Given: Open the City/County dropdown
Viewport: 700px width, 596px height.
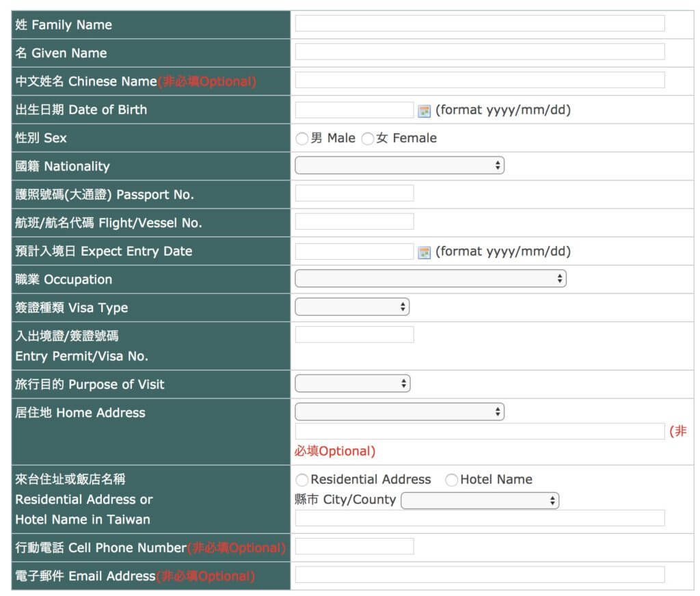Looking at the screenshot, I should [x=480, y=501].
